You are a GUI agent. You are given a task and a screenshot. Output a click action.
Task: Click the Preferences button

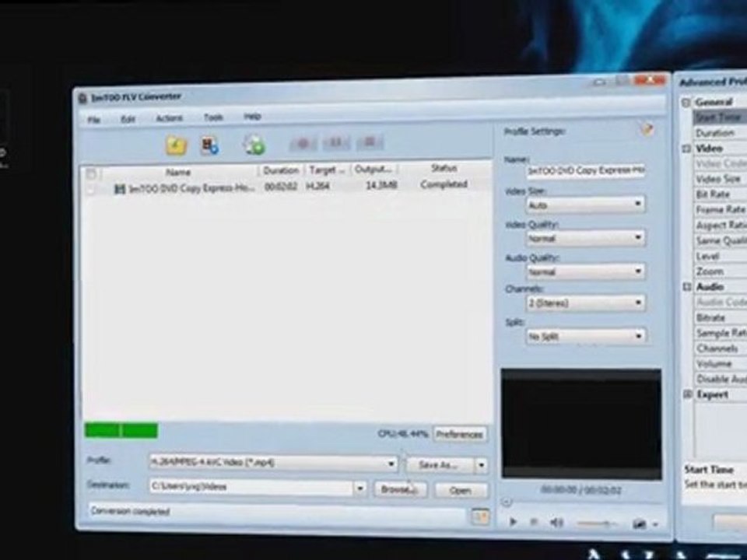click(x=460, y=434)
